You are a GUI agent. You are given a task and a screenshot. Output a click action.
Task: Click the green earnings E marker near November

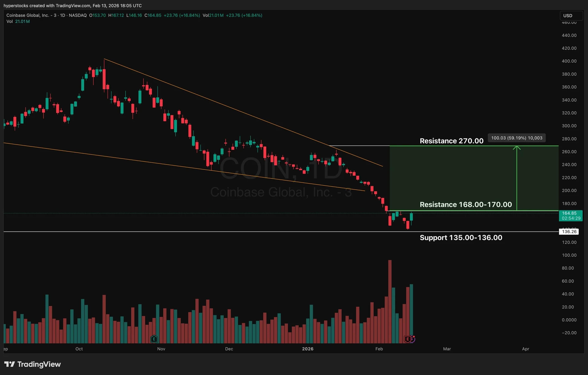pyautogui.click(x=154, y=339)
